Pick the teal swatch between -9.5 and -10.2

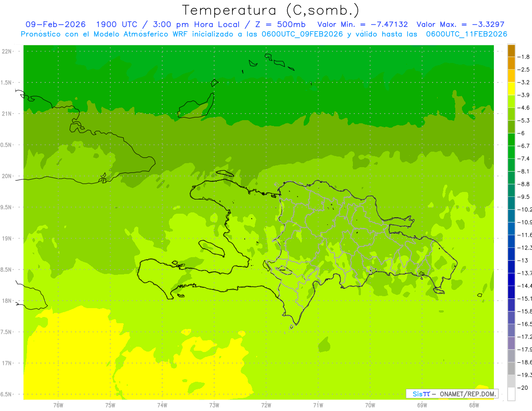[x=511, y=203]
